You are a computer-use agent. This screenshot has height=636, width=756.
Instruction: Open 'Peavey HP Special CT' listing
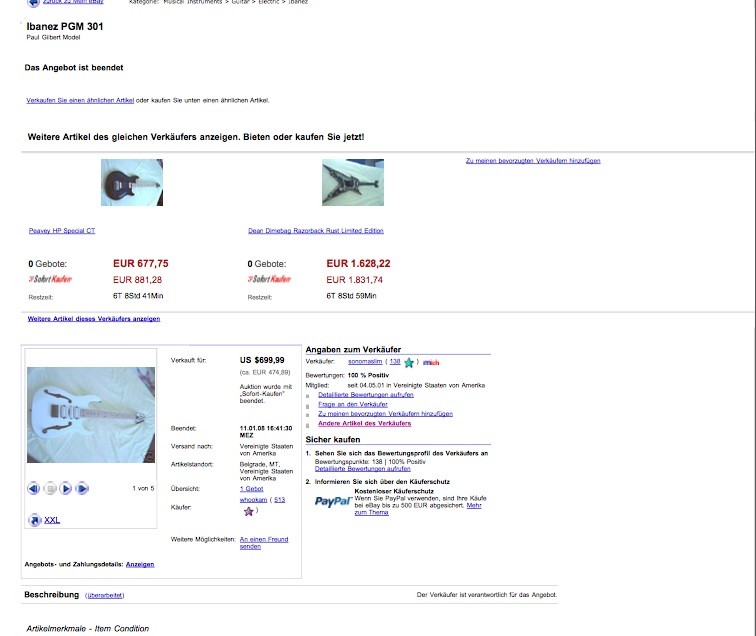(x=62, y=230)
